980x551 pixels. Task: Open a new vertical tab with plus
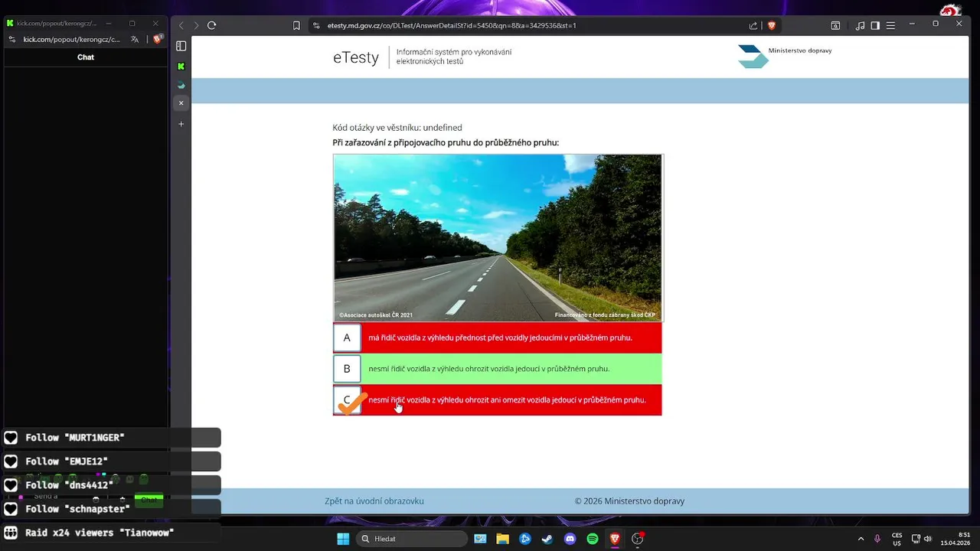[181, 124]
